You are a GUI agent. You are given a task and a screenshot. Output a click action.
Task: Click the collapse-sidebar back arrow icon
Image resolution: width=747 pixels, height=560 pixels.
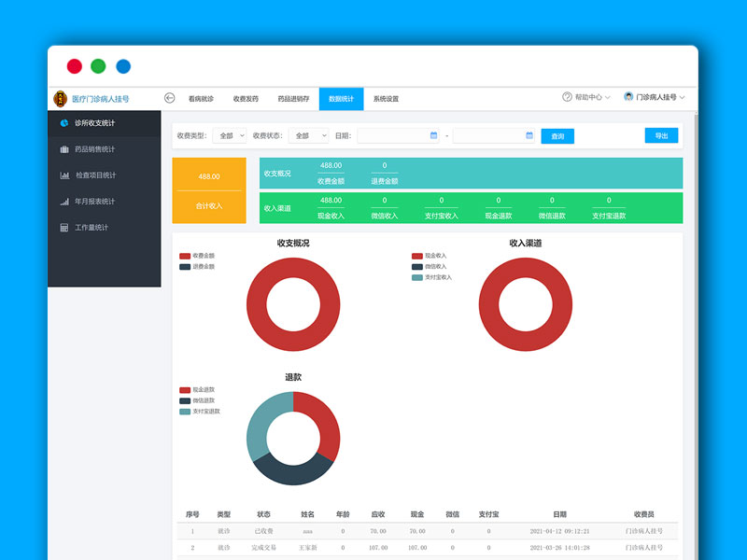(169, 98)
